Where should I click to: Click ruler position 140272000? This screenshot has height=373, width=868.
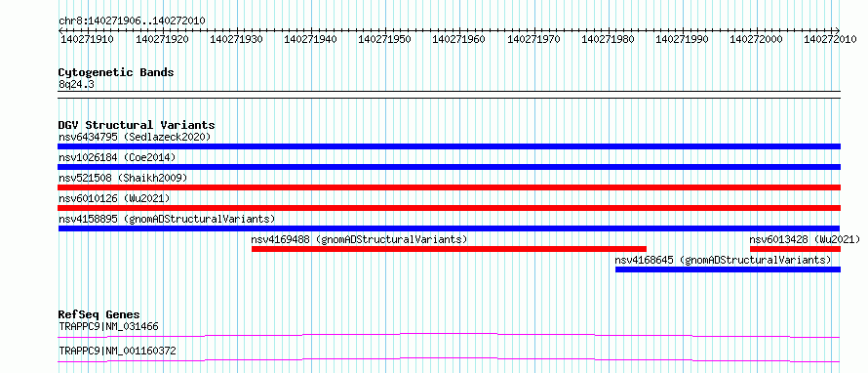click(x=756, y=39)
